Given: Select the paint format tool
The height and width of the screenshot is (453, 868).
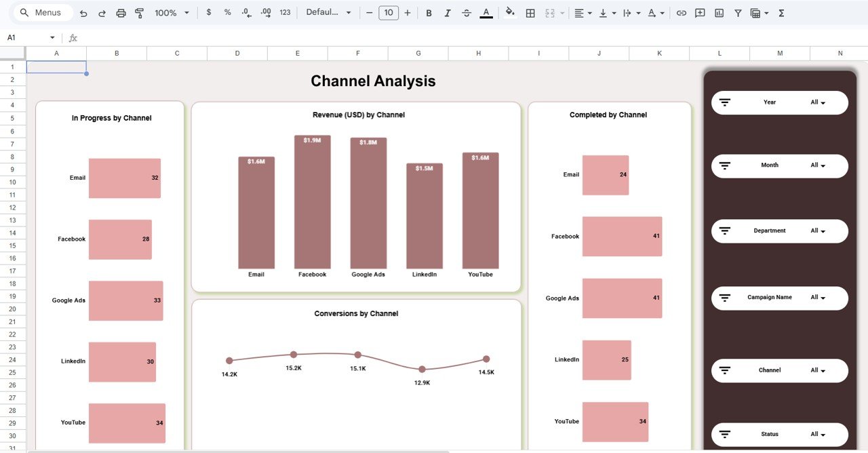Looking at the screenshot, I should [x=140, y=12].
